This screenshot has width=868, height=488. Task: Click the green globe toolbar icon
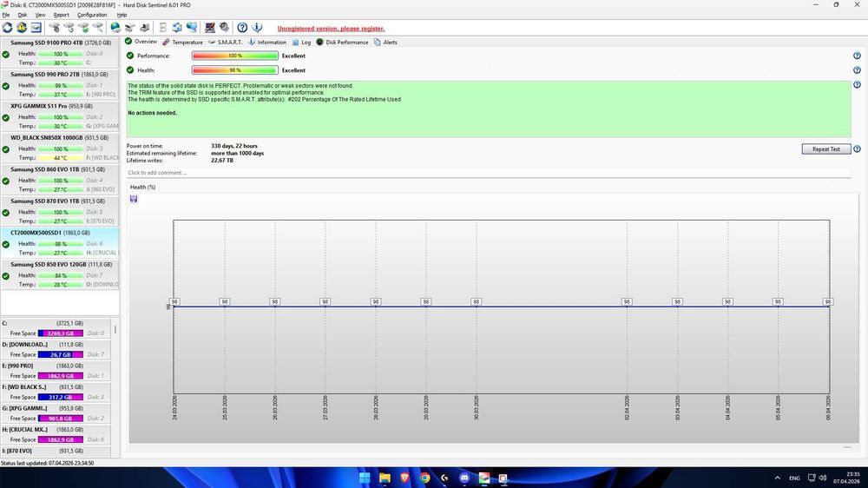coord(115,27)
